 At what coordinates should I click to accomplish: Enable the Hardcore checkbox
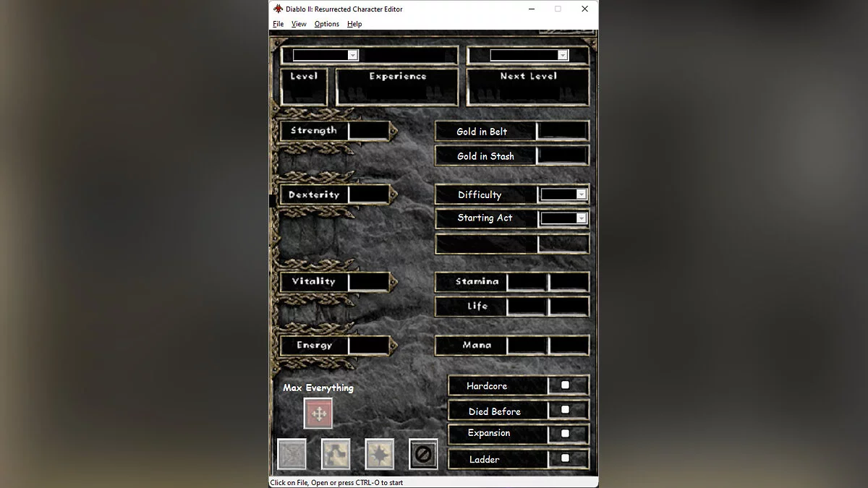[x=566, y=385]
